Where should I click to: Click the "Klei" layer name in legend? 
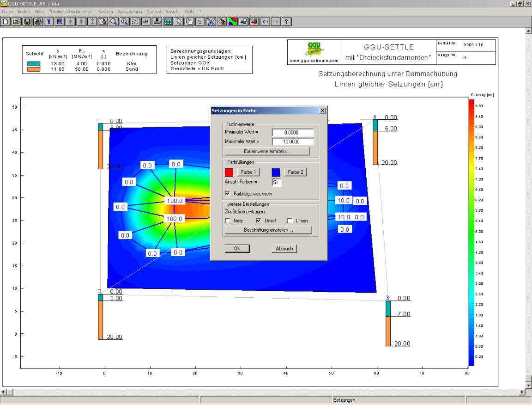132,63
